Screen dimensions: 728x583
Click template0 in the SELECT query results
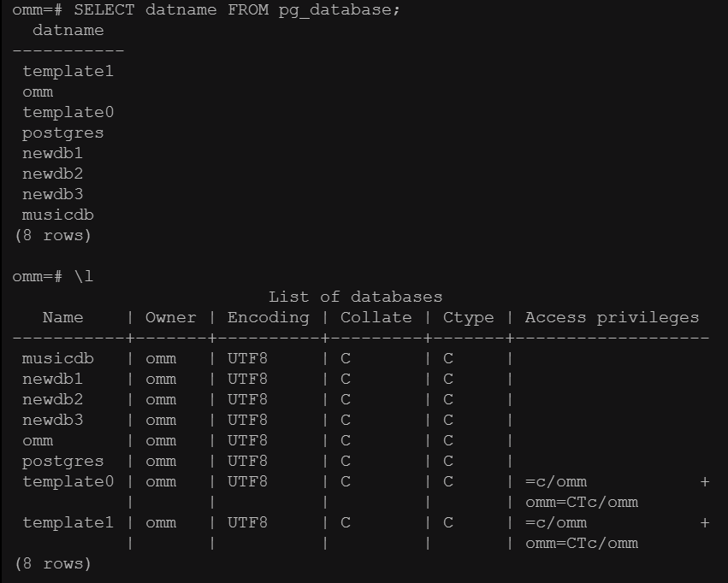68,113
